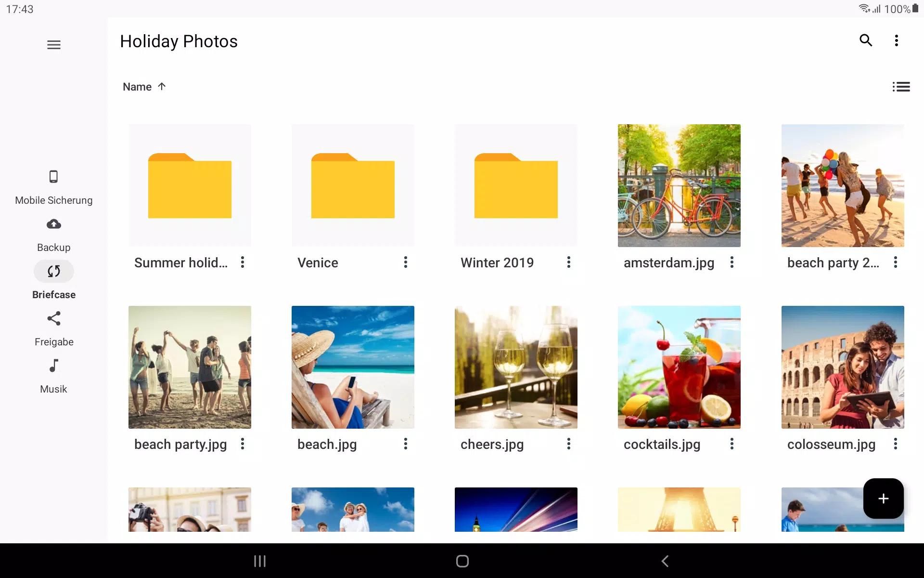Viewport: 924px width, 578px height.
Task: Select the Briefcase sync tab
Action: (54, 281)
